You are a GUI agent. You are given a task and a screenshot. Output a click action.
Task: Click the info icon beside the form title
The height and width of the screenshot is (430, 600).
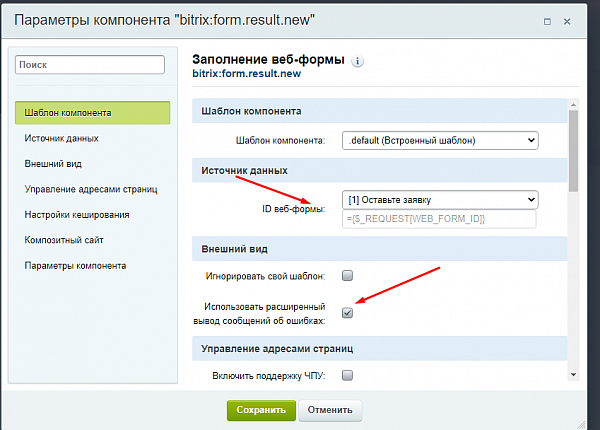point(358,61)
